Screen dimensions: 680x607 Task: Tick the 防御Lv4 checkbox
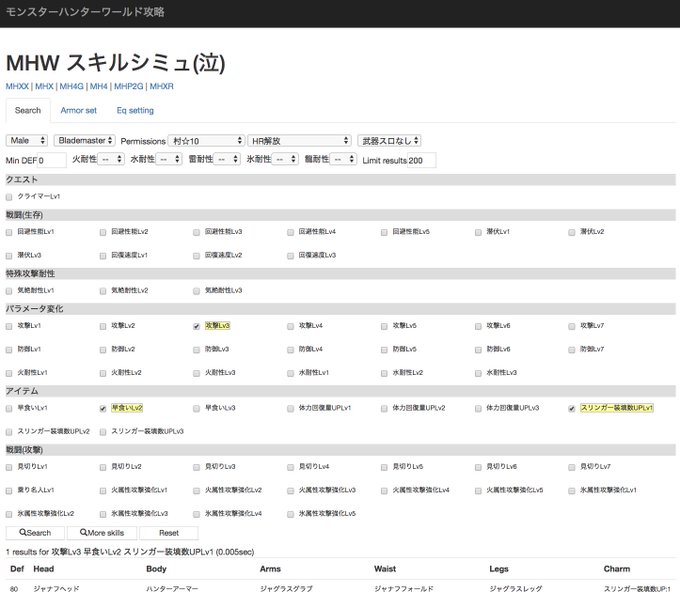click(x=290, y=349)
